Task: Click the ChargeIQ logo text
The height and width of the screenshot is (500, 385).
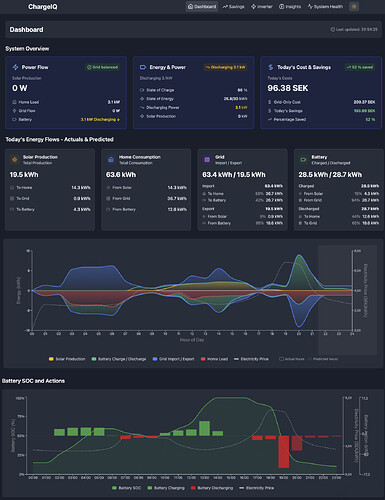Action: [x=43, y=7]
